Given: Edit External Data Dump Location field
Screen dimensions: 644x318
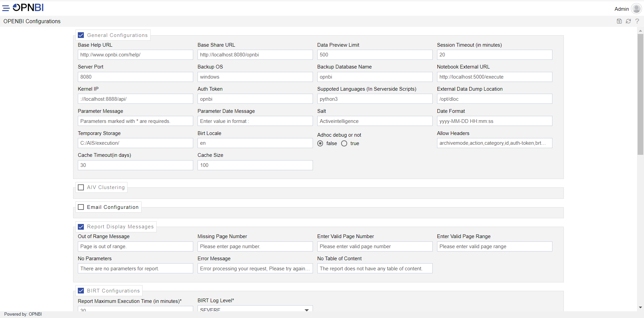Looking at the screenshot, I should click(x=495, y=99).
